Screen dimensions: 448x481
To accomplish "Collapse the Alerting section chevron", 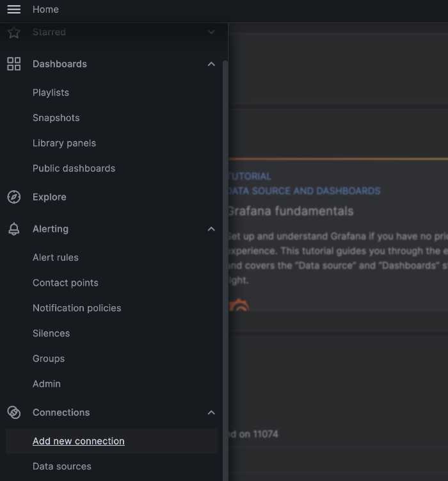I will pyautogui.click(x=211, y=229).
